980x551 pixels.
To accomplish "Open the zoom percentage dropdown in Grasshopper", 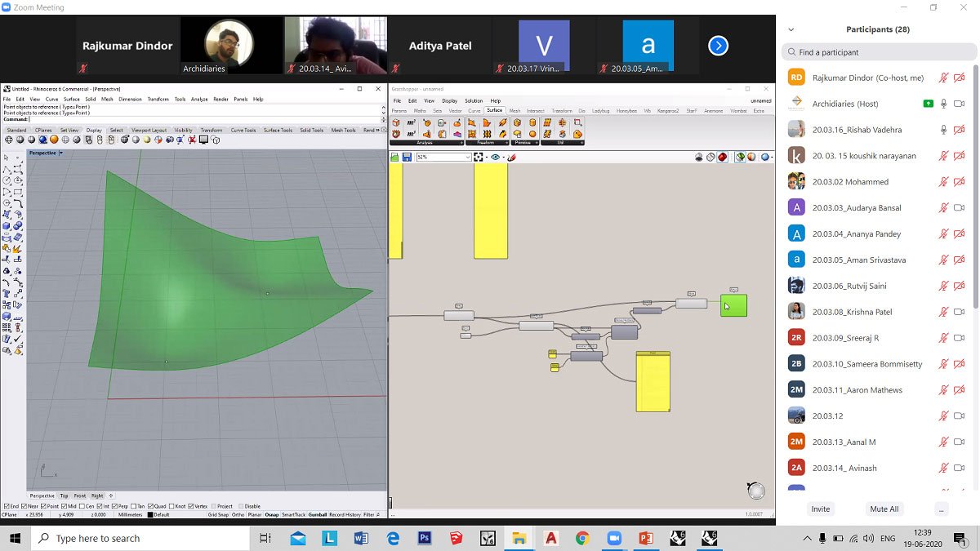I will coord(469,156).
